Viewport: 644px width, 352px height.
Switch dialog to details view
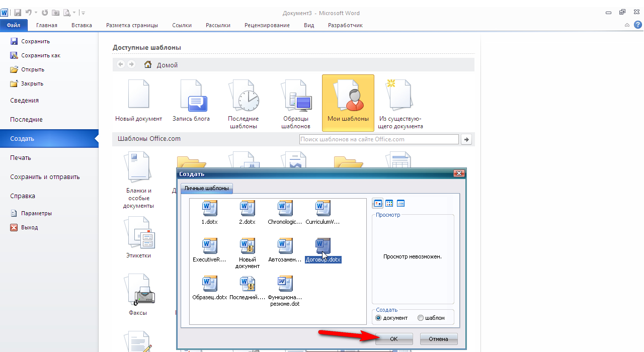(x=401, y=203)
